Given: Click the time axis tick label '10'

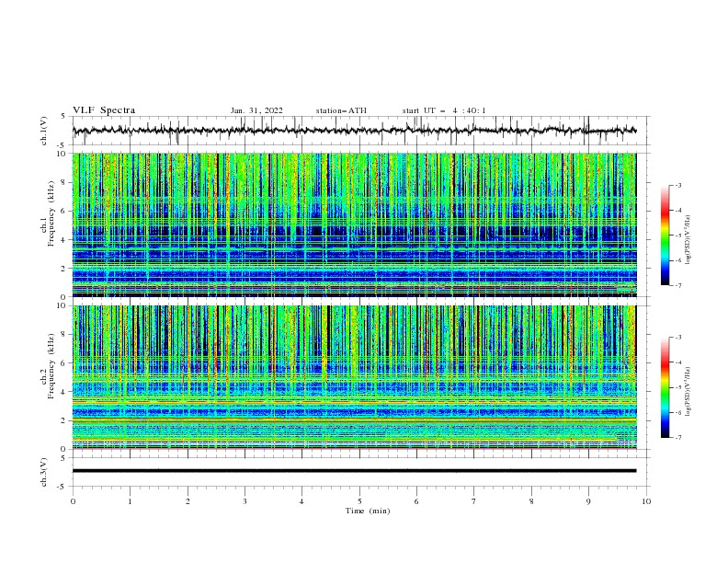Looking at the screenshot, I should pos(646,501).
